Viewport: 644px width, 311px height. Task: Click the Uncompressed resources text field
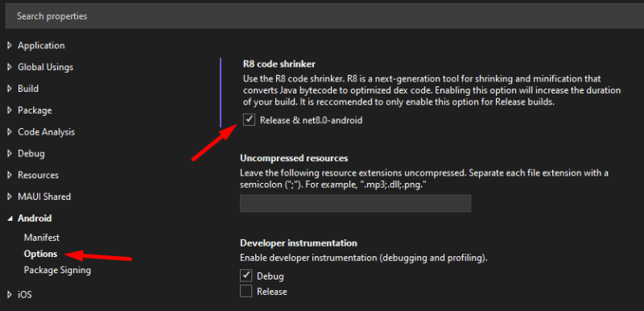pyautogui.click(x=355, y=203)
